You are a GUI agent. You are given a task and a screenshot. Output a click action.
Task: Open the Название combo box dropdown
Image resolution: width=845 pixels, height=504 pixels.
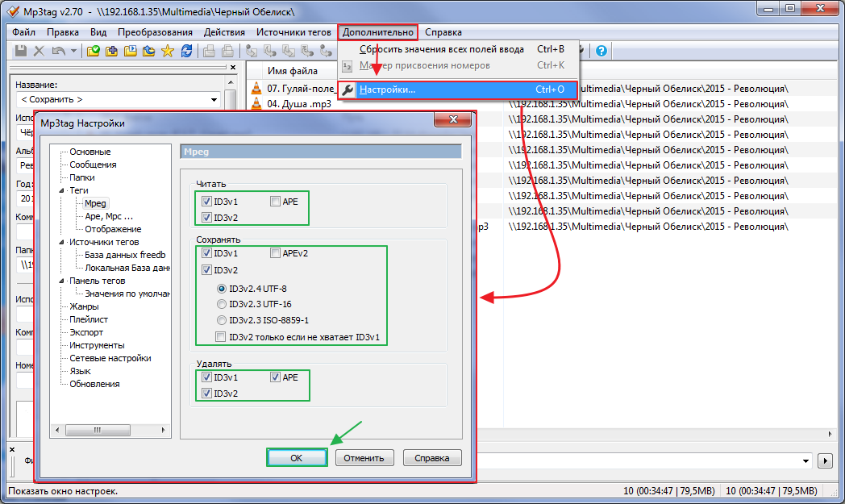(x=214, y=100)
